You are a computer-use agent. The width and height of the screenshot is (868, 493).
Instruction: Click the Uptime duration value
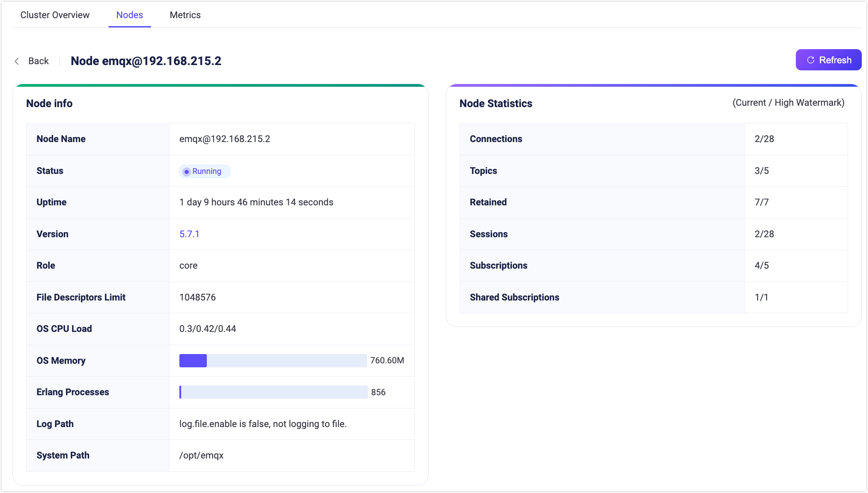click(x=256, y=202)
